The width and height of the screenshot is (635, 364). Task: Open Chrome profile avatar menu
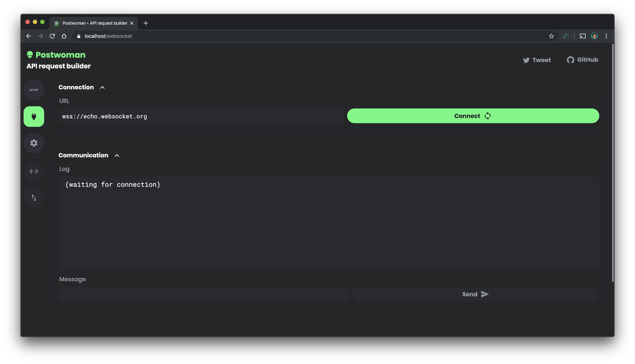tap(594, 36)
